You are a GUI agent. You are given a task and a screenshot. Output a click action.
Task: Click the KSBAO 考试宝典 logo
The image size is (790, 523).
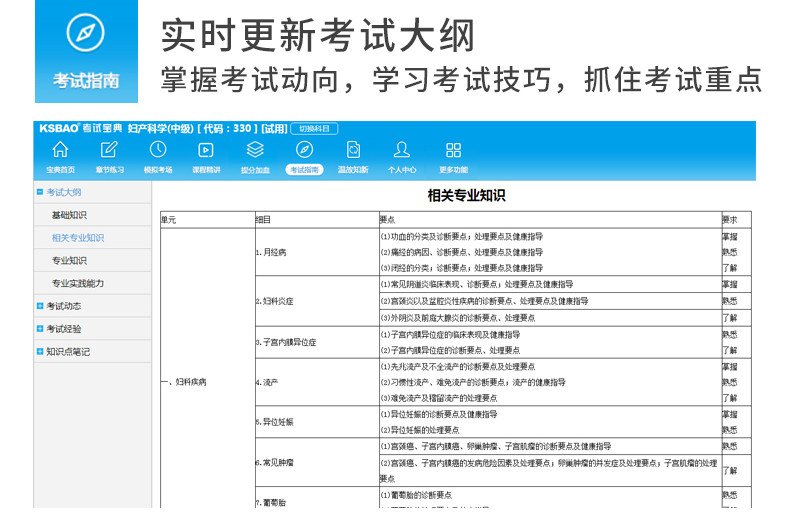[81, 128]
